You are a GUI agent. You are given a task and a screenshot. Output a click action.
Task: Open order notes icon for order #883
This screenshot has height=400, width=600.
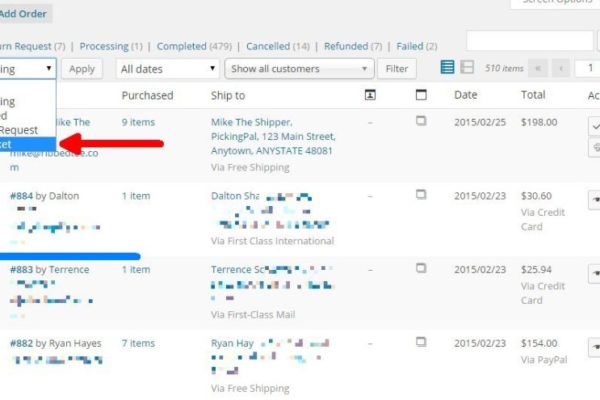pos(421,270)
